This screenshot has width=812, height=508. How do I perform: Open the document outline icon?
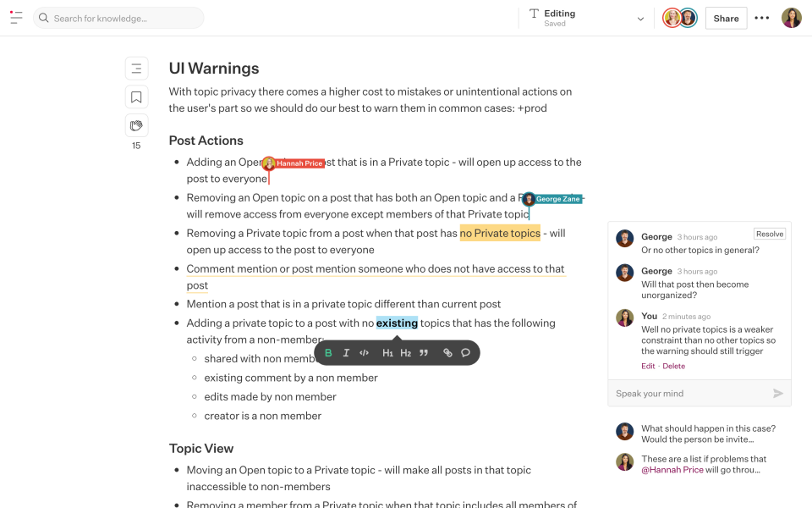click(136, 68)
